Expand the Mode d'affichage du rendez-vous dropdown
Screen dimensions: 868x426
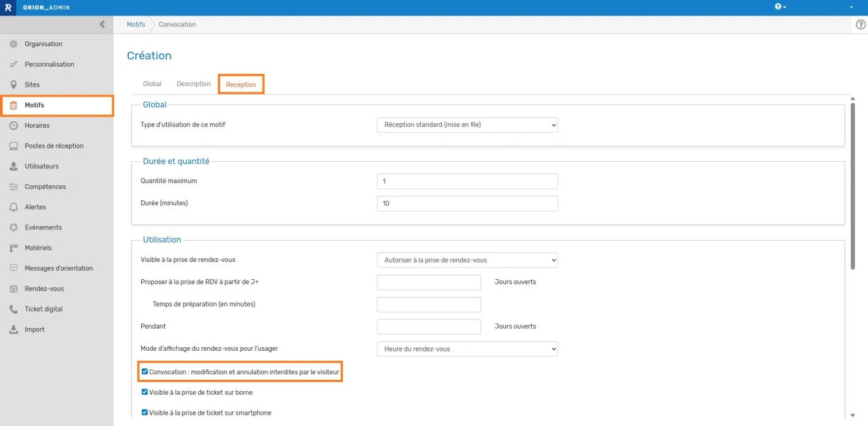tap(467, 349)
